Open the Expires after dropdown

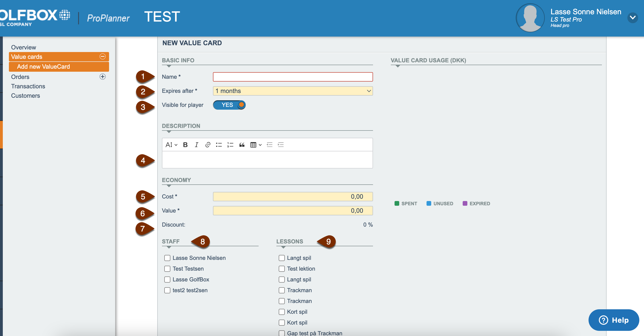(293, 91)
